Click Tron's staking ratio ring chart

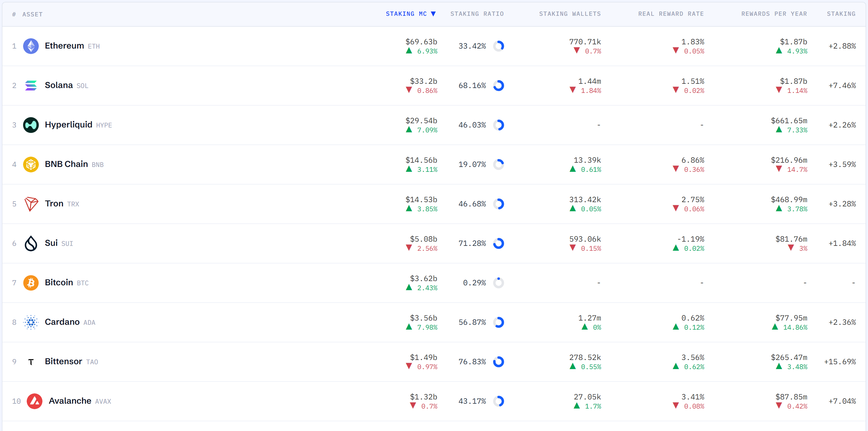click(499, 204)
